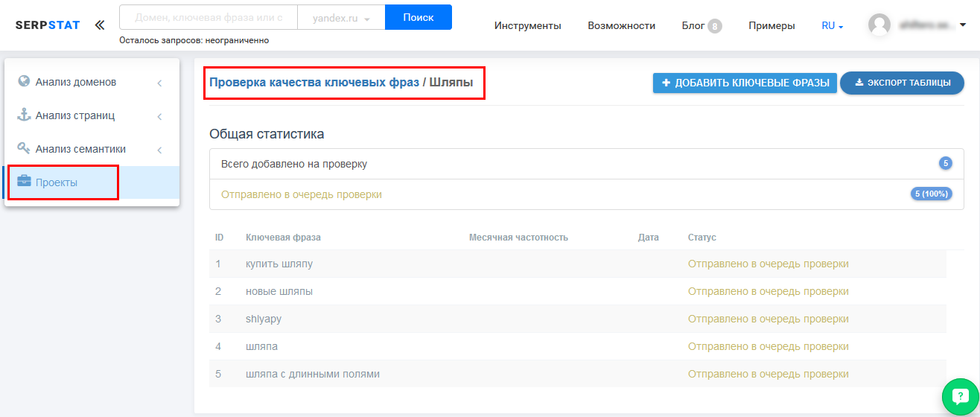Viewport: 980px width, 417px height.
Task: Expand the Анализ семантики chevron
Action: (x=159, y=150)
